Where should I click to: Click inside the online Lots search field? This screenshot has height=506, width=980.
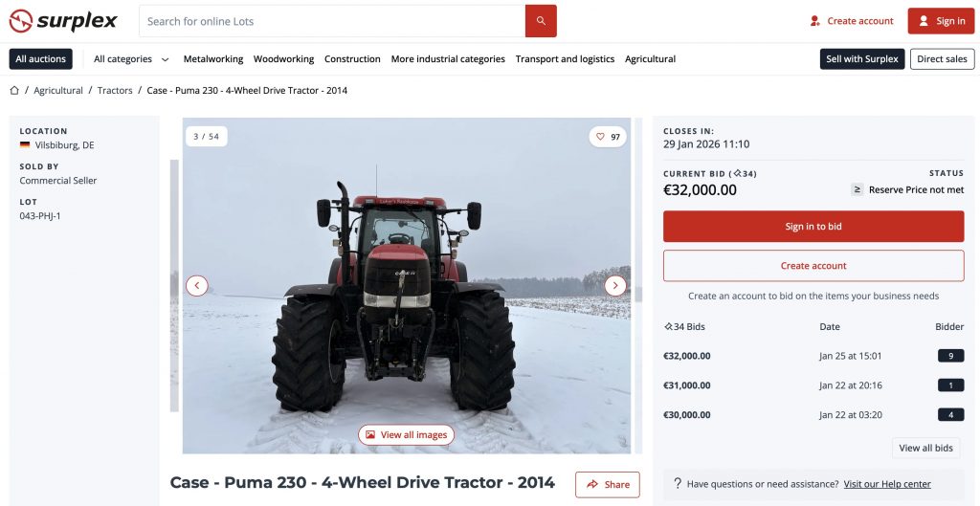[332, 21]
